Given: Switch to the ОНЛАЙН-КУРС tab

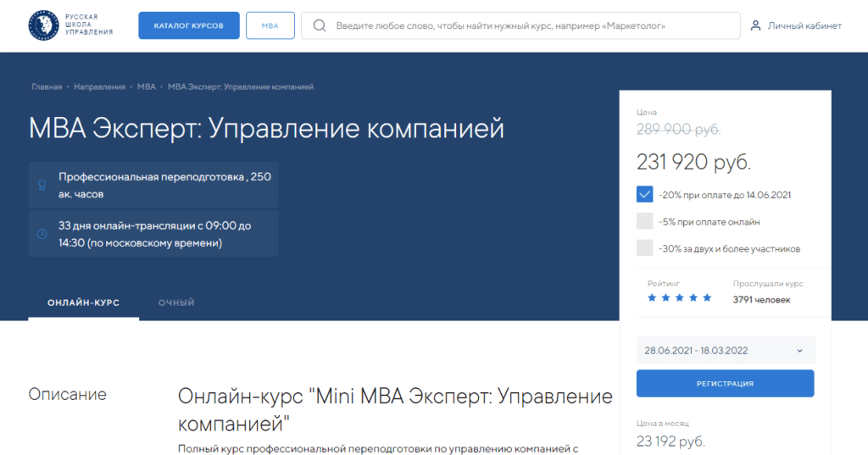Looking at the screenshot, I should pos(84,302).
